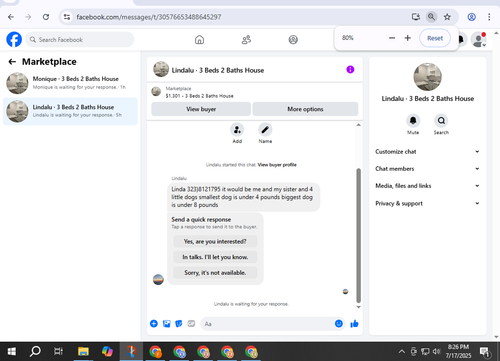Open View buyer profile link
500x361 pixels.
pos(277,165)
